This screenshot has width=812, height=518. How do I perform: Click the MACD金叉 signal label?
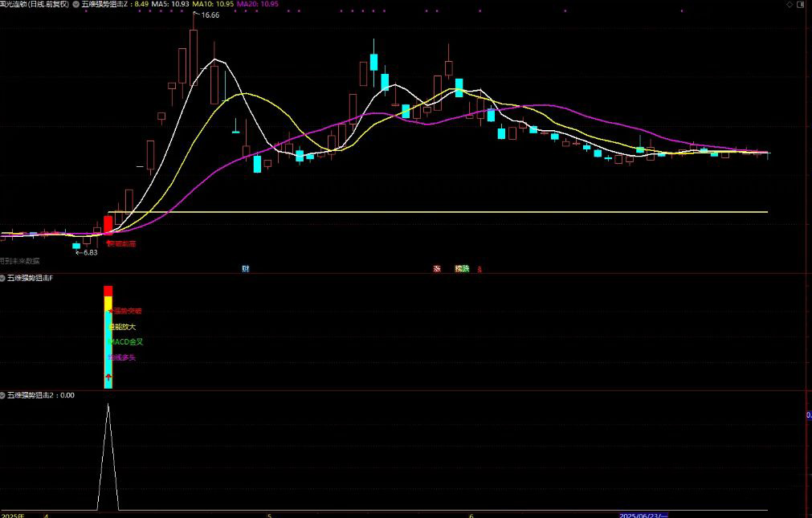[x=126, y=341]
